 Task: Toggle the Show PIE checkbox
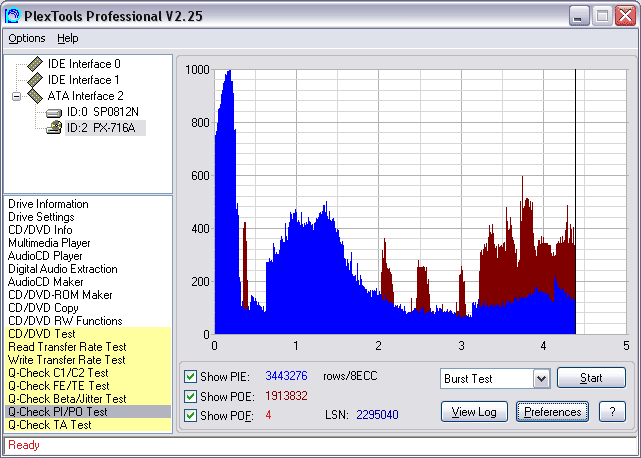tap(190, 376)
